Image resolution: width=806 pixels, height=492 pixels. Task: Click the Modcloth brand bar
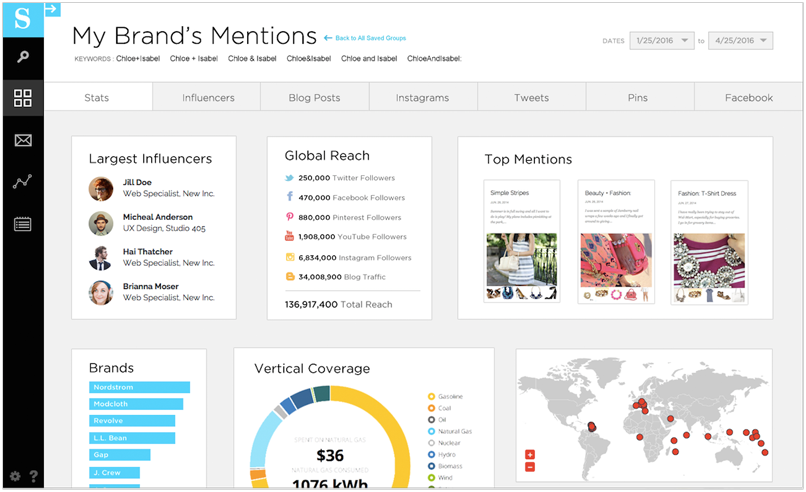[x=136, y=404]
